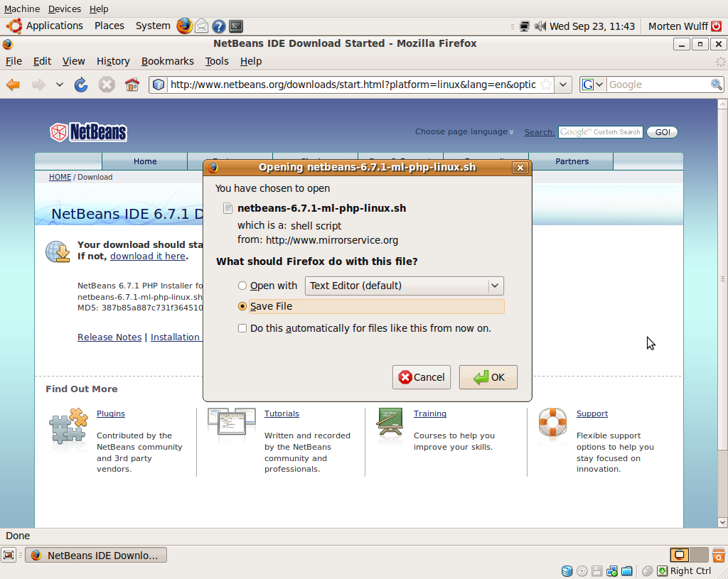Image resolution: width=728 pixels, height=579 pixels.
Task: Click the site identity icon in address bar
Action: [x=159, y=85]
